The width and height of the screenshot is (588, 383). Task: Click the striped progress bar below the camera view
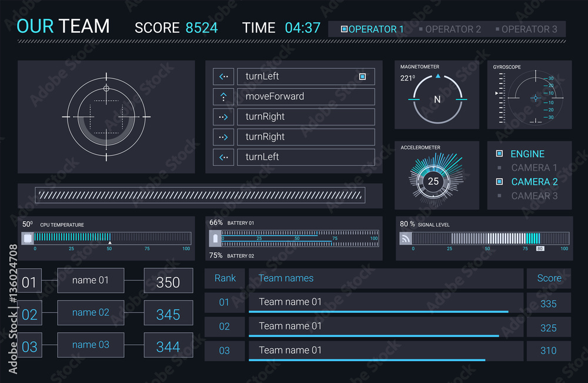tap(200, 195)
